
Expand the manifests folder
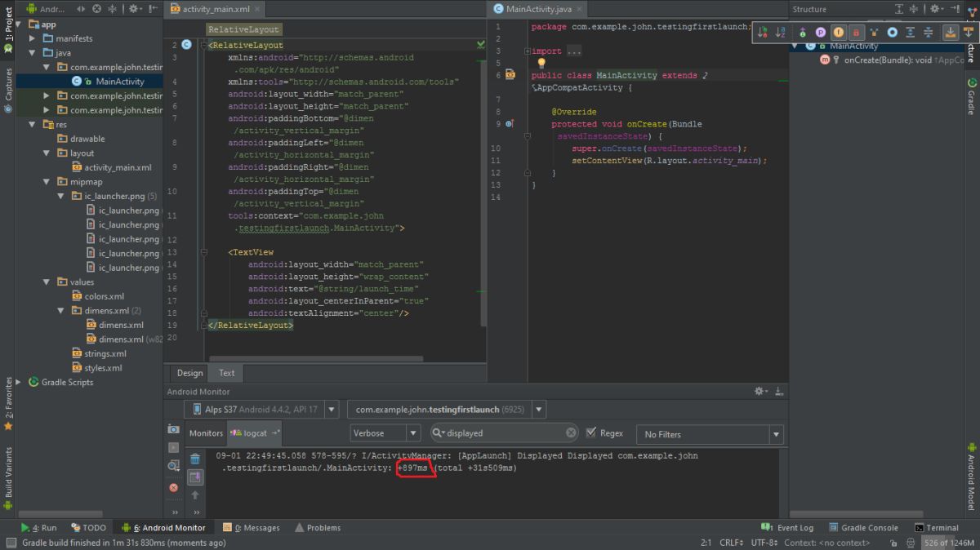pyautogui.click(x=32, y=38)
